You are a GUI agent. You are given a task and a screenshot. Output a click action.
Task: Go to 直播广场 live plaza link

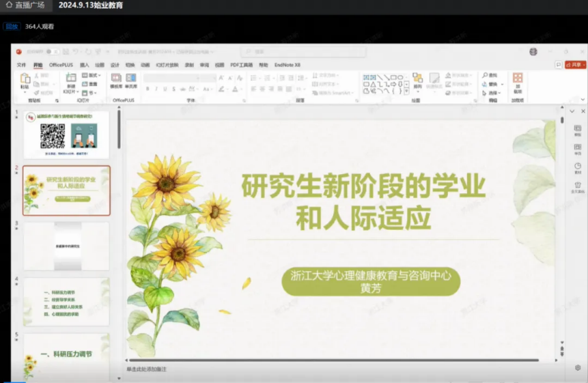(x=25, y=5)
